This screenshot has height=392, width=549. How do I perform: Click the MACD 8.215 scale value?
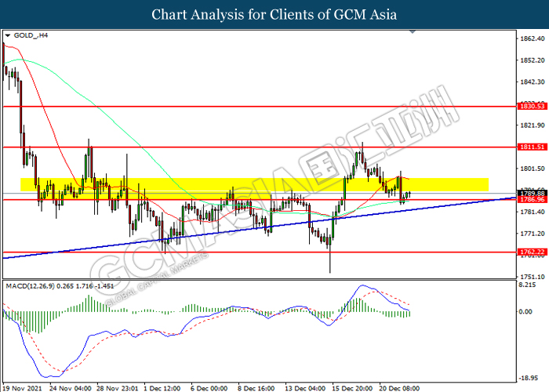tap(527, 285)
